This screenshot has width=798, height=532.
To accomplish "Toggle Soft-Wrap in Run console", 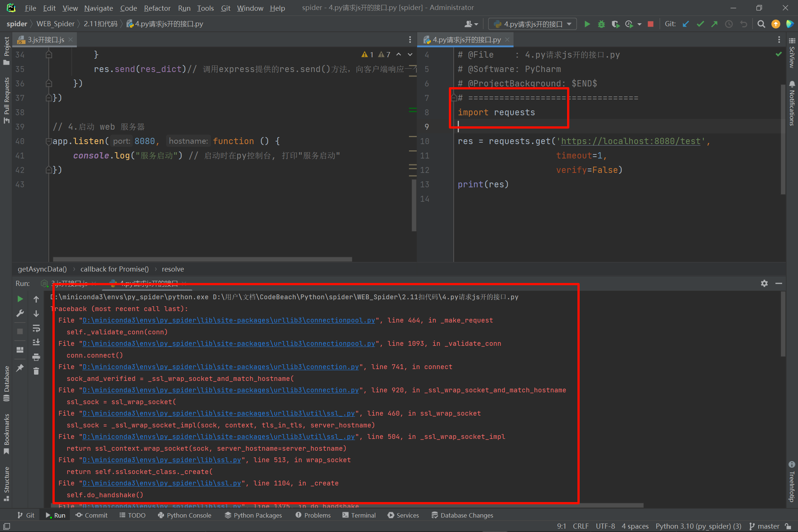I will 36,328.
